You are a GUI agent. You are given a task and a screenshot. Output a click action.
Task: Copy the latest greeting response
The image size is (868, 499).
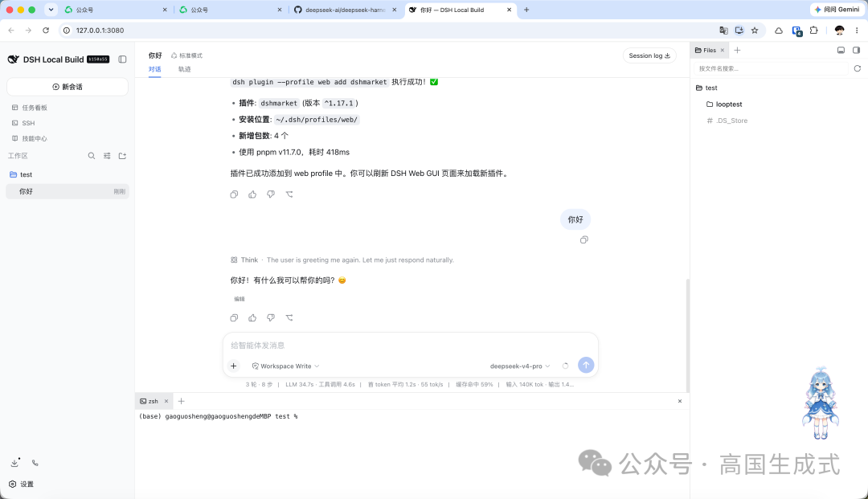tap(234, 317)
